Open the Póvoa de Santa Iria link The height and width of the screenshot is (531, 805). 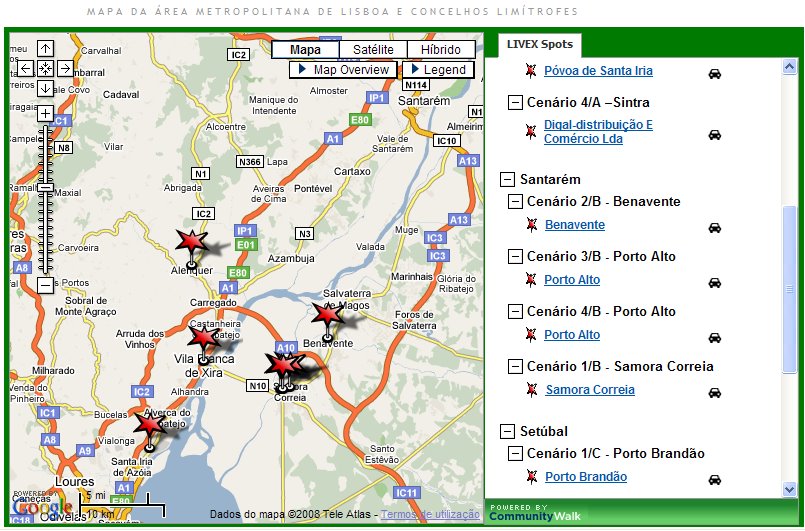tap(598, 71)
